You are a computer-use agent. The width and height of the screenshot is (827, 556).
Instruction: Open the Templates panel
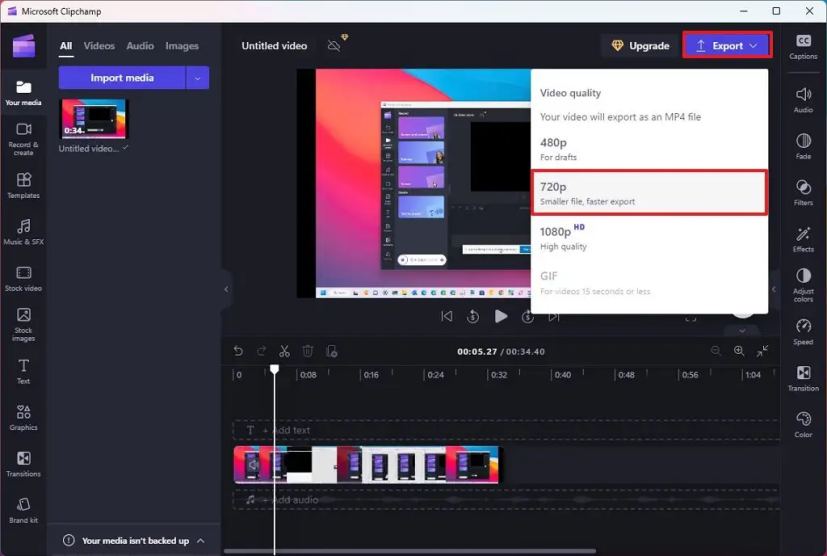tap(23, 186)
